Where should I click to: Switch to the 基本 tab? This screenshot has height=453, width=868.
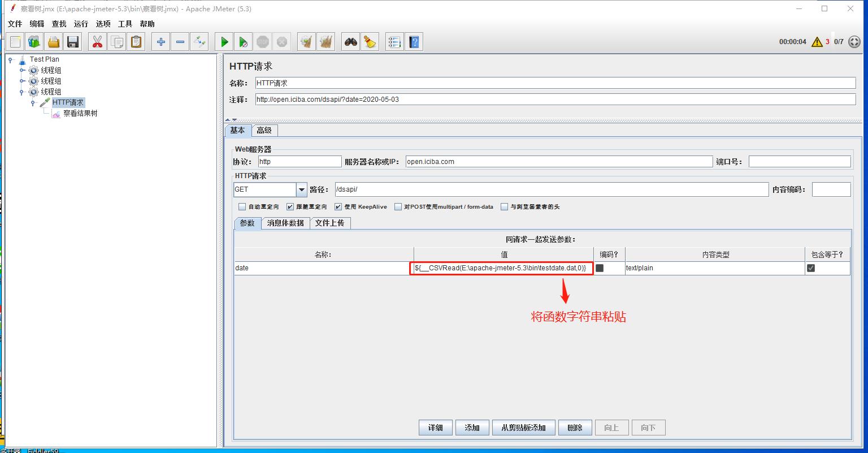(x=238, y=130)
